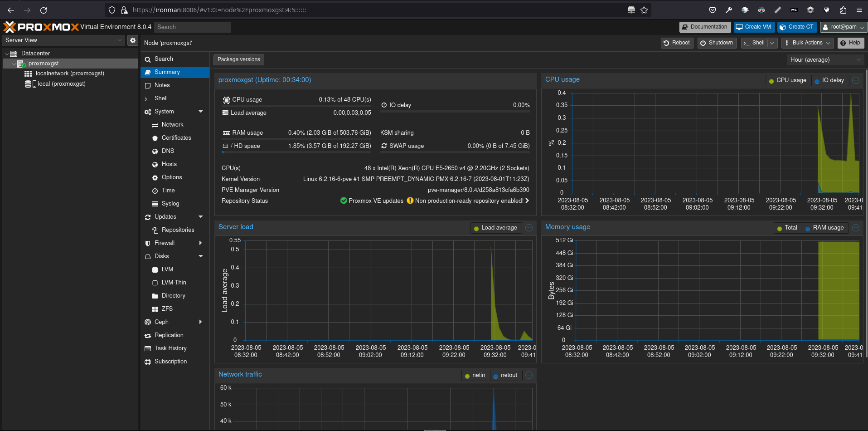Bookmark this page with the star icon
Image resolution: width=868 pixels, height=431 pixels.
[x=644, y=10]
